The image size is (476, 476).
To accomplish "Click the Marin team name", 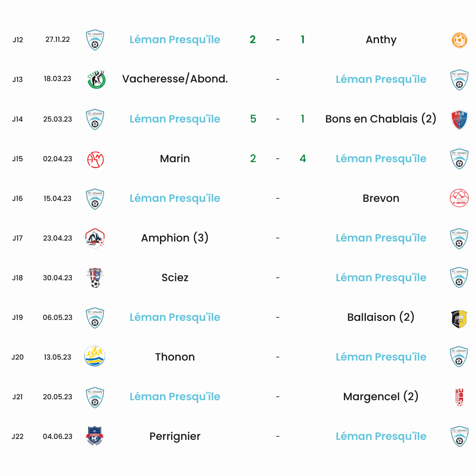I will 175,159.
